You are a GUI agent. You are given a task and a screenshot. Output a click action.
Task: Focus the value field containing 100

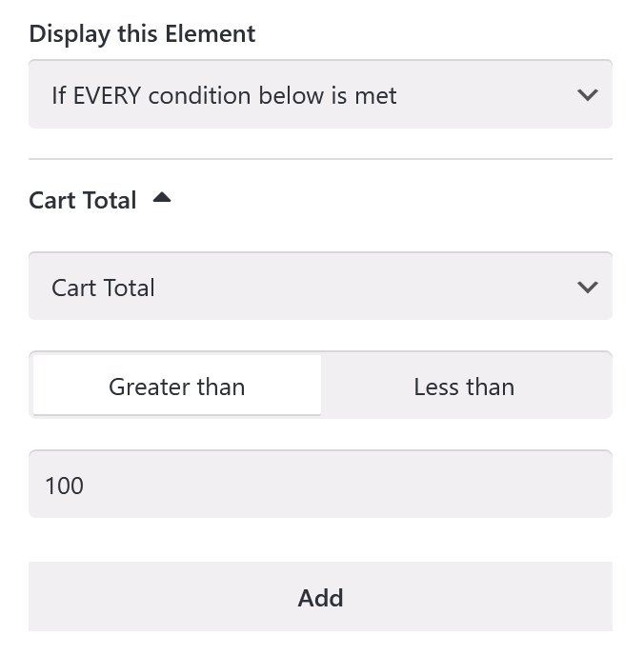coord(320,486)
